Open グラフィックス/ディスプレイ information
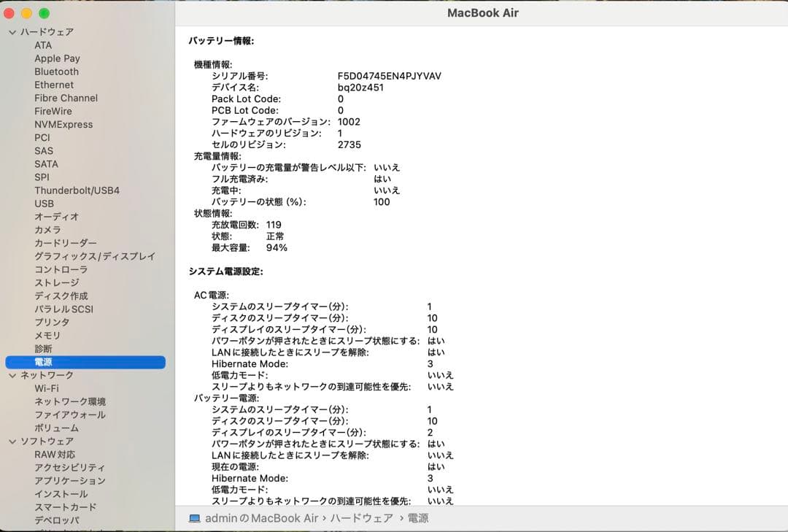 click(x=82, y=256)
